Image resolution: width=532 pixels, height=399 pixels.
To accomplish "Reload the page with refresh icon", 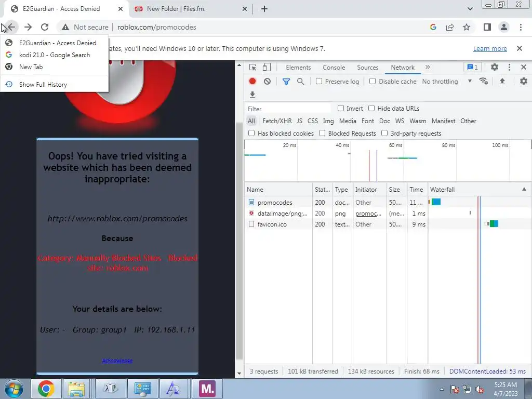I will [45, 27].
